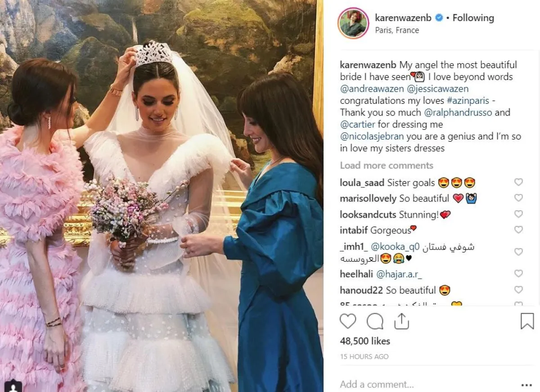
Task: Save the post with the bookmark icon
Action: [x=527, y=321]
